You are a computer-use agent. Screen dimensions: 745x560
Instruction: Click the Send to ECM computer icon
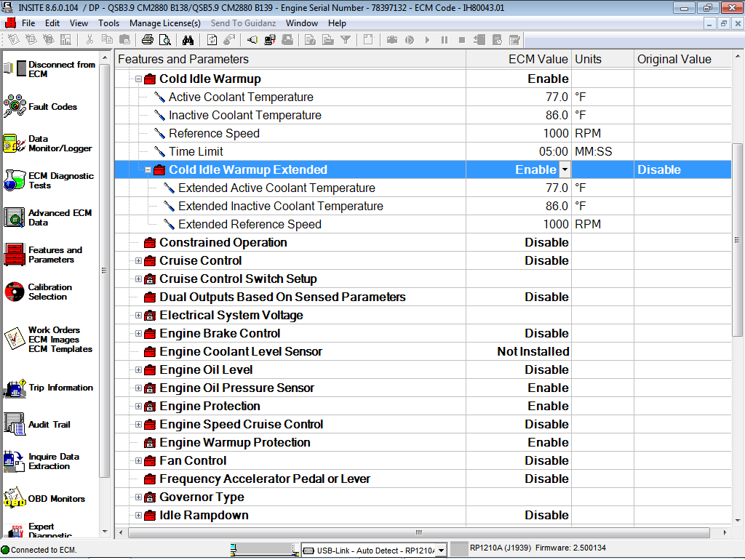pyautogui.click(x=270, y=40)
